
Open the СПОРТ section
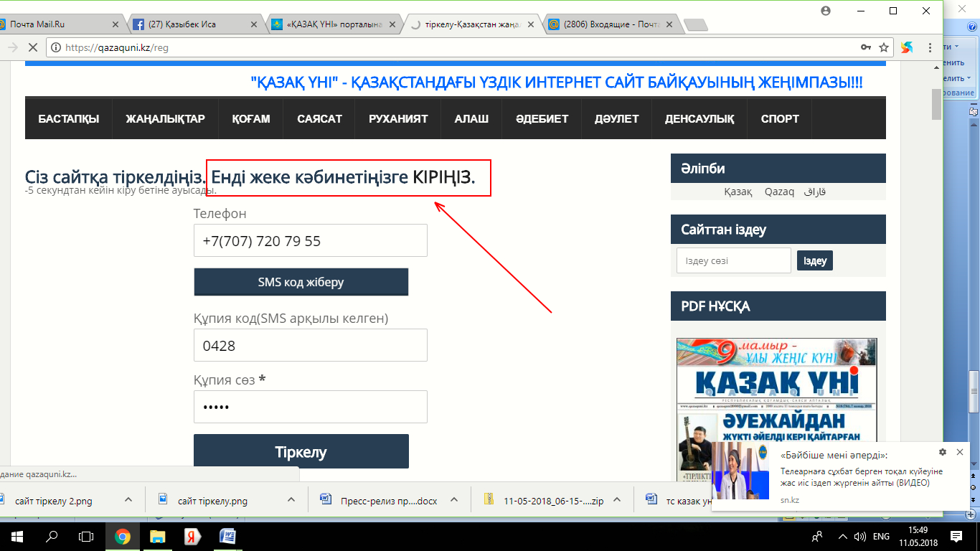[780, 118]
